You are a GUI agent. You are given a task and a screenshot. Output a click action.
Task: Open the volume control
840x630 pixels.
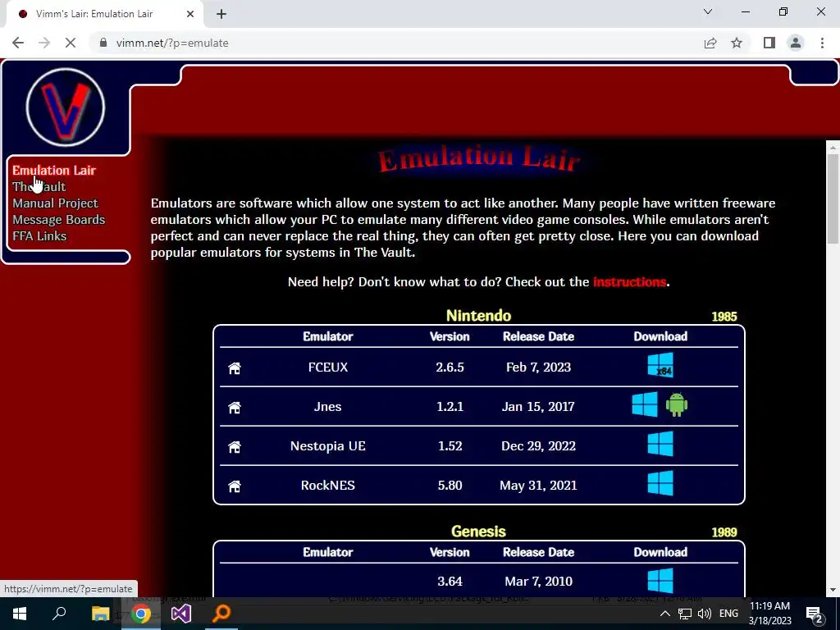click(705, 614)
